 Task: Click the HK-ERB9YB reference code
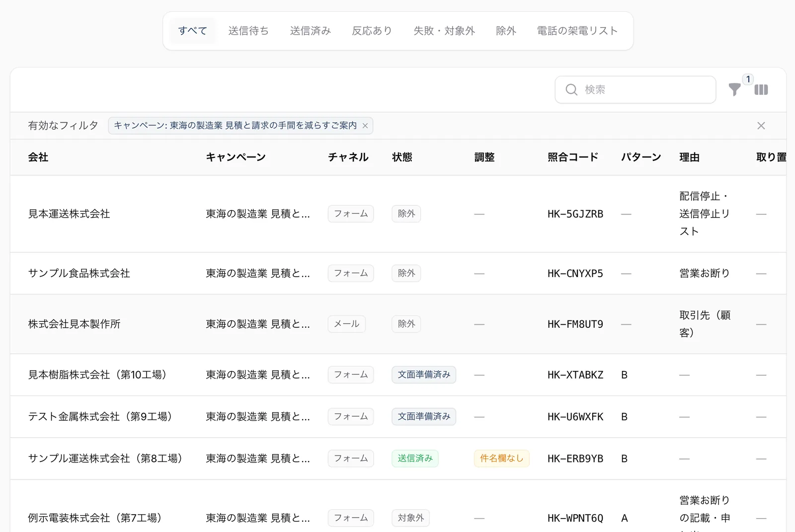[575, 458]
